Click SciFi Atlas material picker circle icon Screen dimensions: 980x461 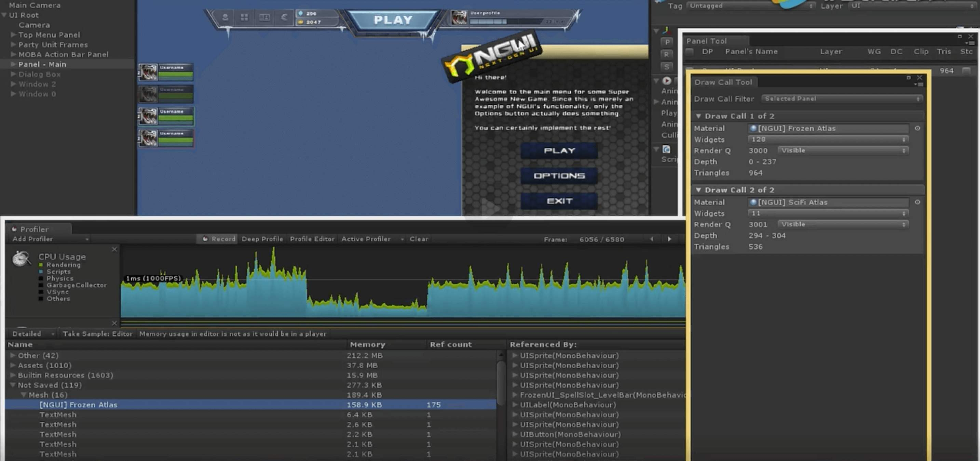917,202
